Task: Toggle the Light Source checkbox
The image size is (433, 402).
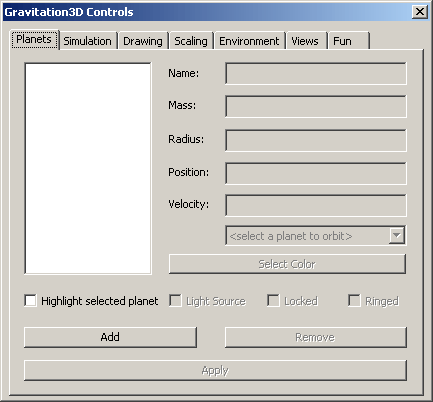Action: click(175, 301)
